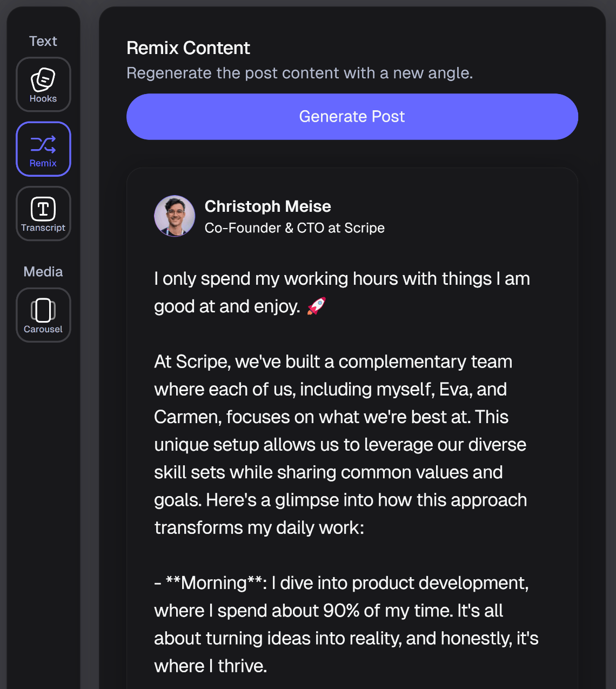Select the Hooks tool in the Text sidebar

click(43, 84)
